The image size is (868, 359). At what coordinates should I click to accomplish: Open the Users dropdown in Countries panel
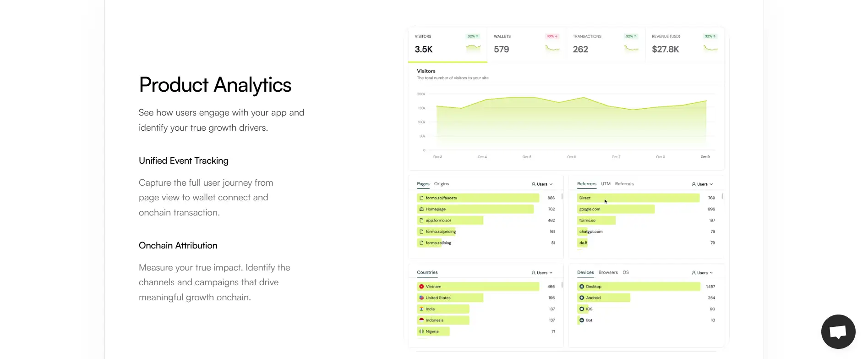pyautogui.click(x=542, y=273)
